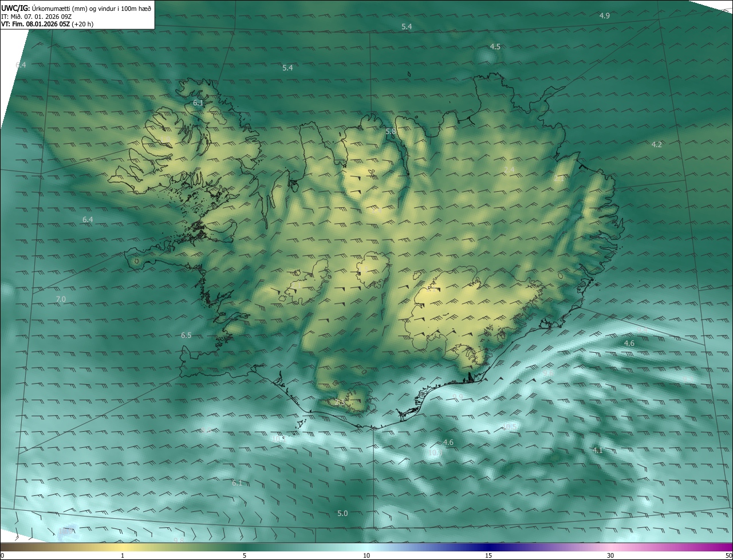Select the 4.5 value label on the map
This screenshot has width=733, height=560.
[495, 46]
